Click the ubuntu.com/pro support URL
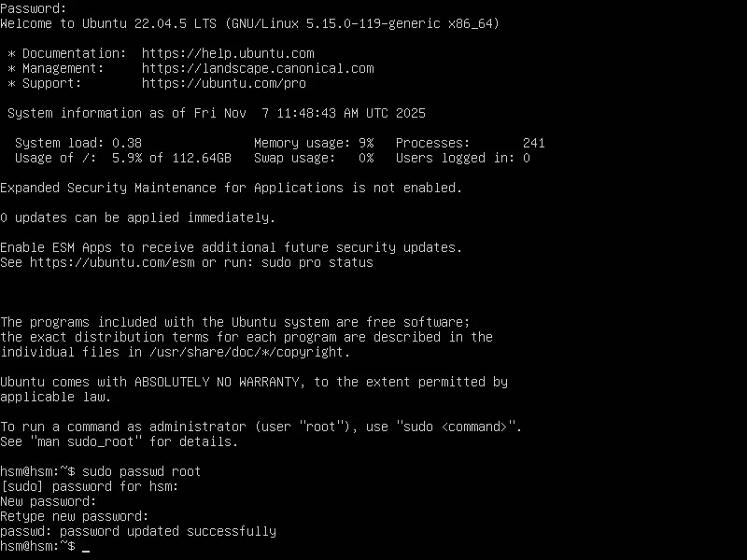The height and width of the screenshot is (560, 747). click(224, 83)
